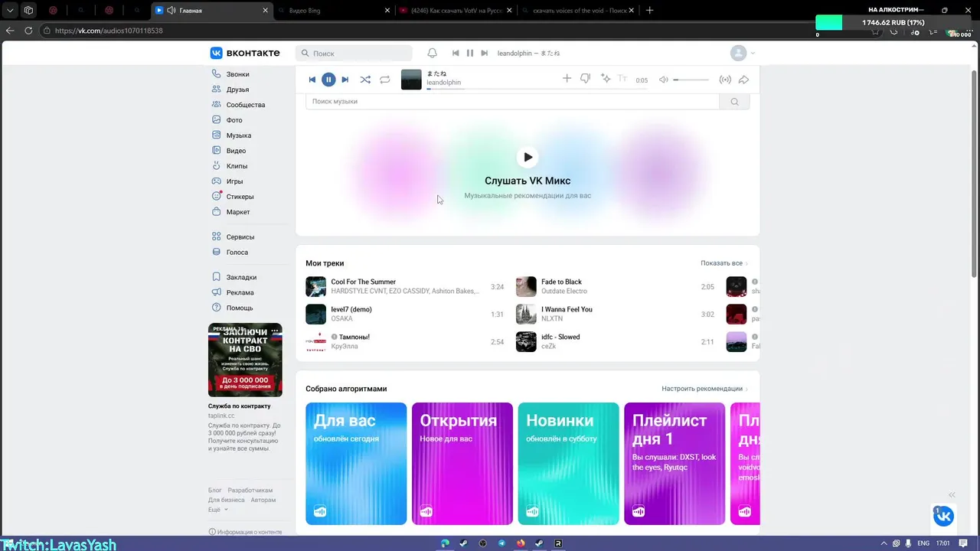The height and width of the screenshot is (551, 980).
Task: Open Звонки in the sidebar
Action: click(237, 74)
